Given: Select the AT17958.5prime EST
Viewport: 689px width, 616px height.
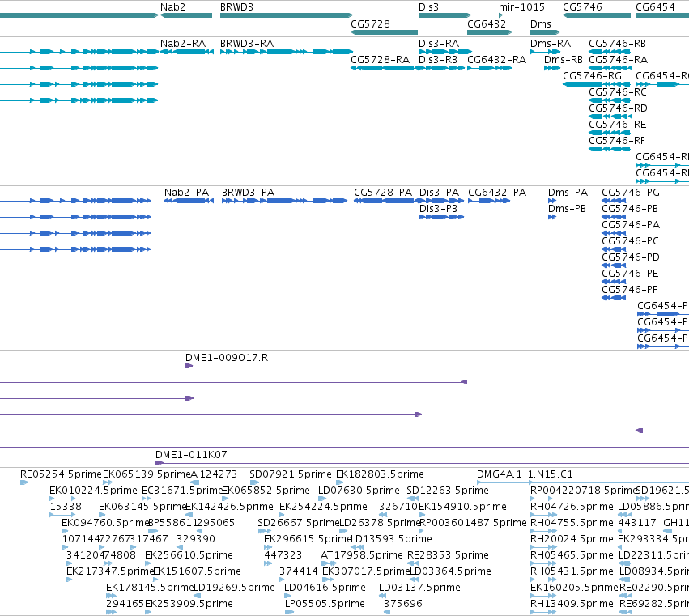Looking at the screenshot, I should coord(328,563).
